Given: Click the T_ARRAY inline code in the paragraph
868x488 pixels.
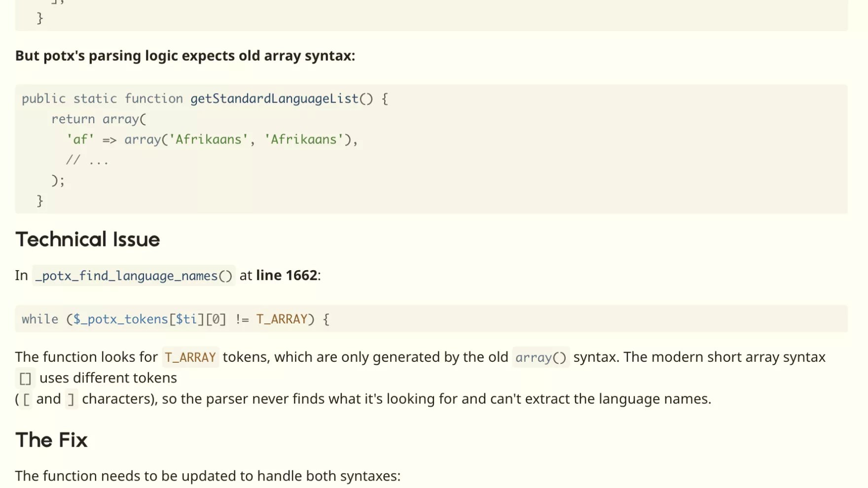Looking at the screenshot, I should point(190,357).
